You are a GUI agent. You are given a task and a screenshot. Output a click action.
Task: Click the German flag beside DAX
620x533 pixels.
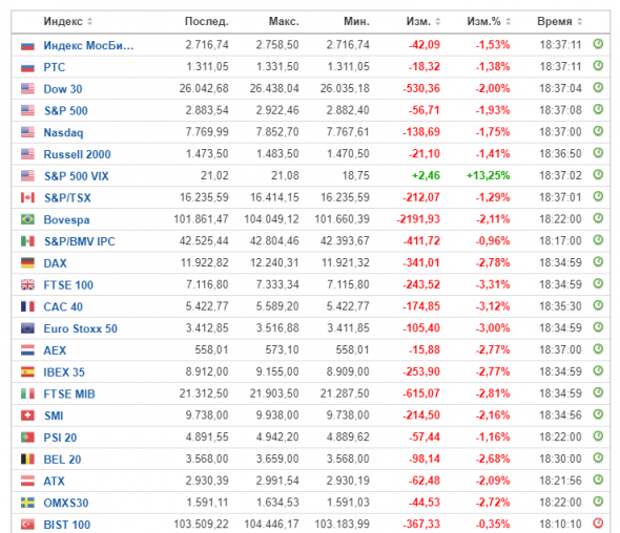coord(28,263)
